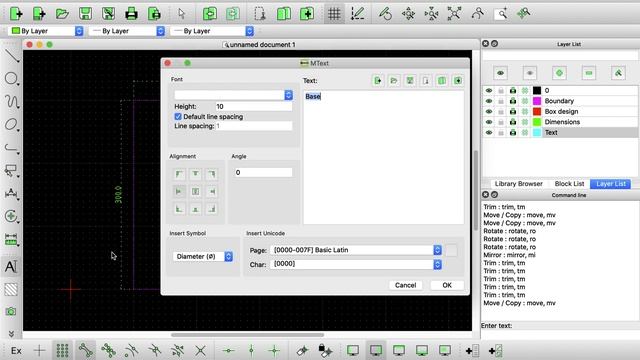640x360 pixels.
Task: Select middle-center alignment in the MText dialog
Action: 196,191
